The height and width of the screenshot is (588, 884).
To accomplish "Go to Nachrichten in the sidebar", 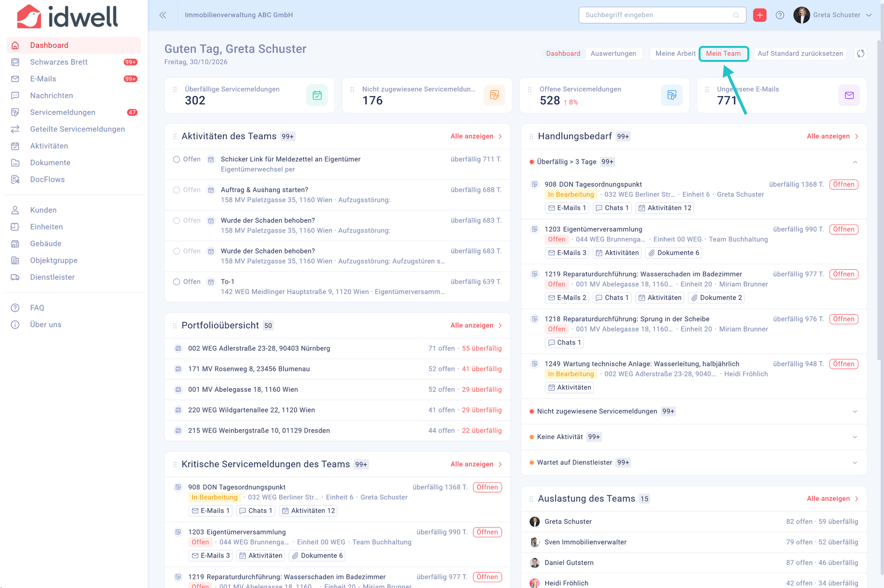I will pyautogui.click(x=74, y=95).
